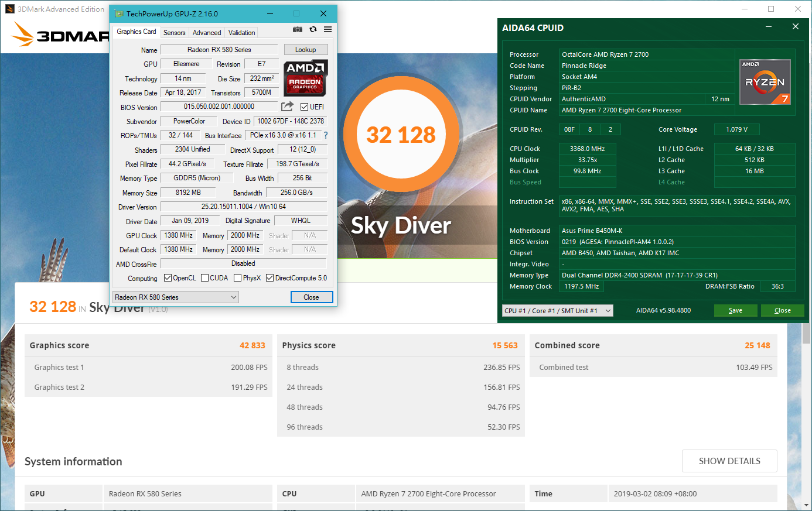Click the BIOS Version field 015.050.002.001.000000
The image size is (812, 511).
click(219, 107)
